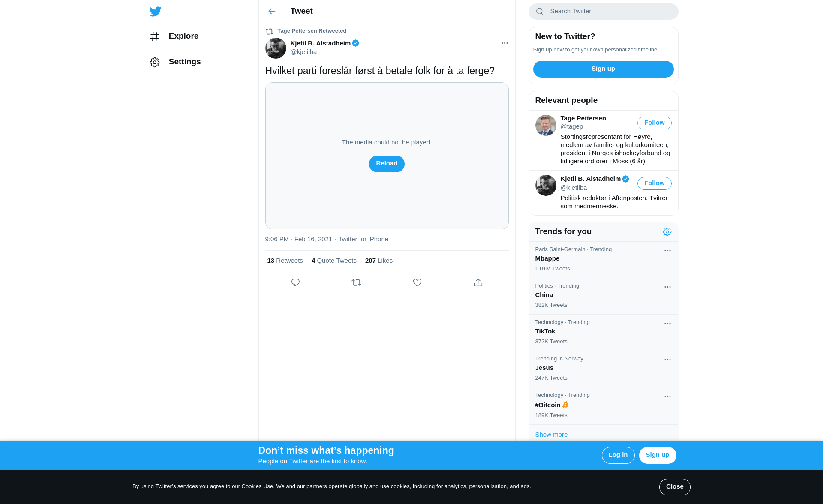Click the Search Twitter field
823x504 pixels.
[603, 12]
